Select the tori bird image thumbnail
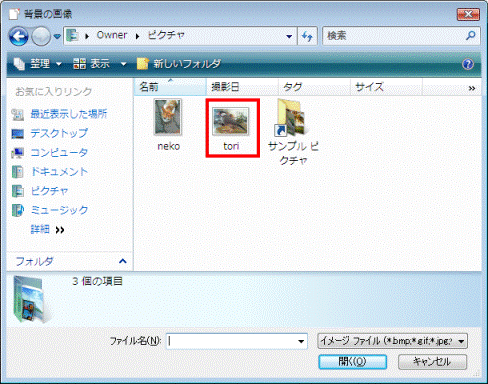This screenshot has height=384, width=488. [231, 121]
